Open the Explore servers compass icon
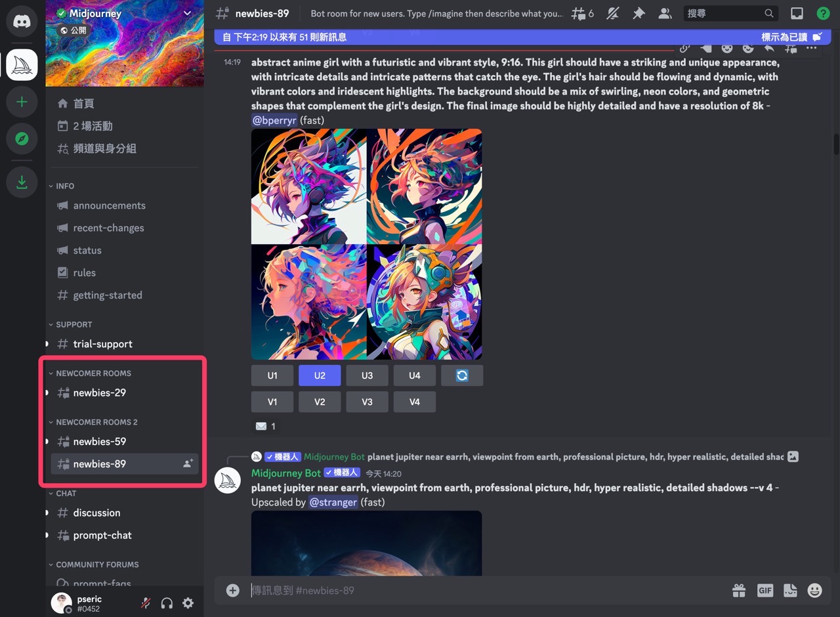The image size is (840, 617). coord(22,138)
